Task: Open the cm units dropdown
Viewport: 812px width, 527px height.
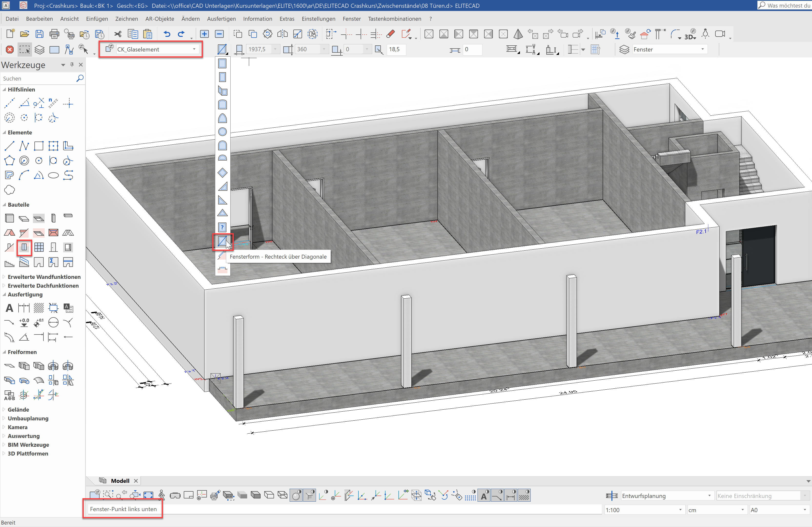Action: (x=743, y=510)
